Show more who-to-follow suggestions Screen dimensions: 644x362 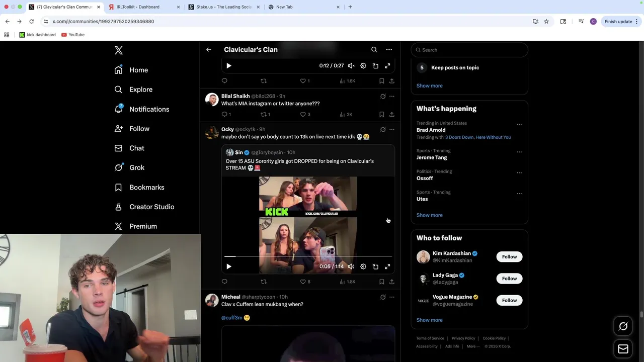point(429,320)
